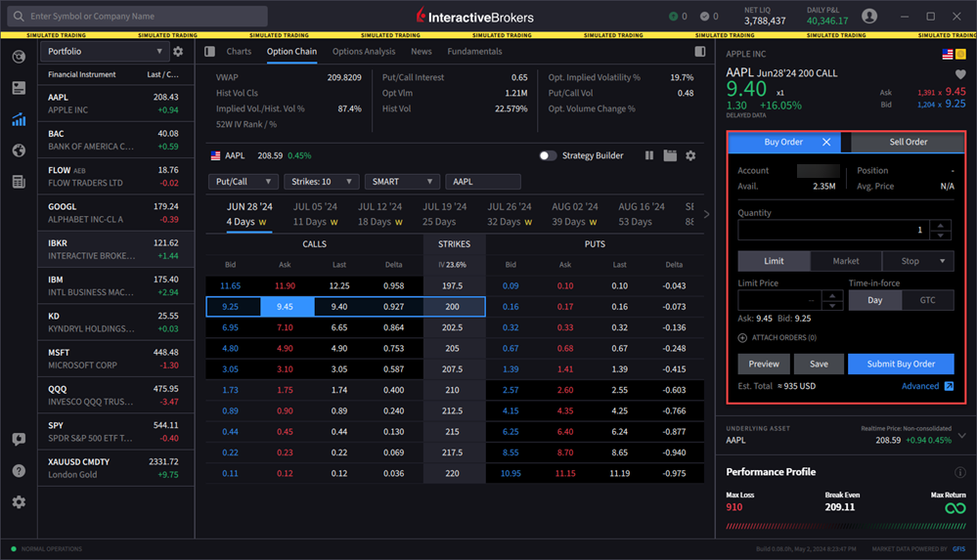Click Attach Orders (0) text

click(783, 337)
